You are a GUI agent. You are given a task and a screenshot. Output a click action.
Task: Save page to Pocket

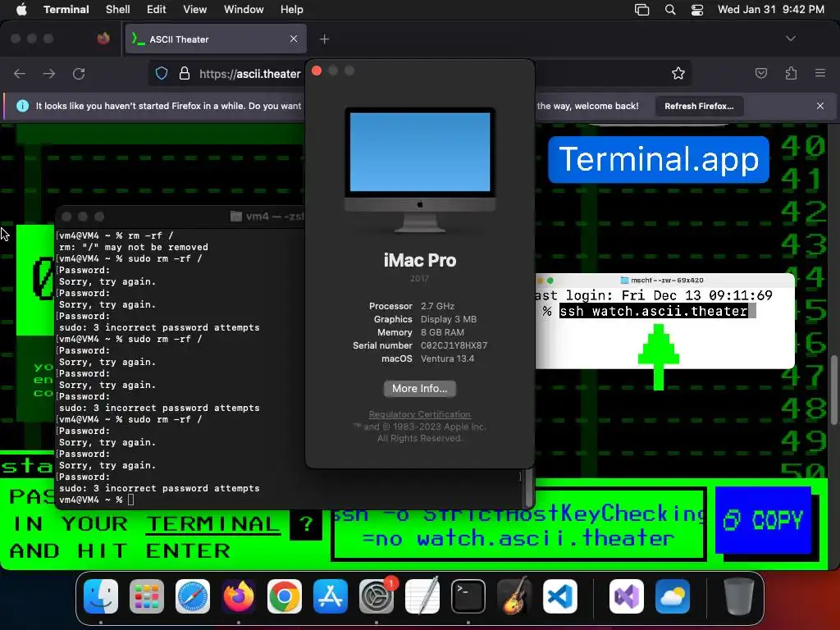761,73
